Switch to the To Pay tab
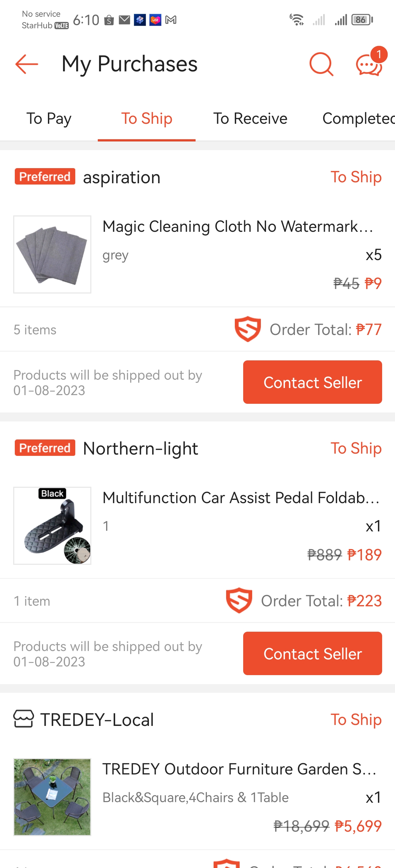The height and width of the screenshot is (868, 395). click(x=49, y=119)
